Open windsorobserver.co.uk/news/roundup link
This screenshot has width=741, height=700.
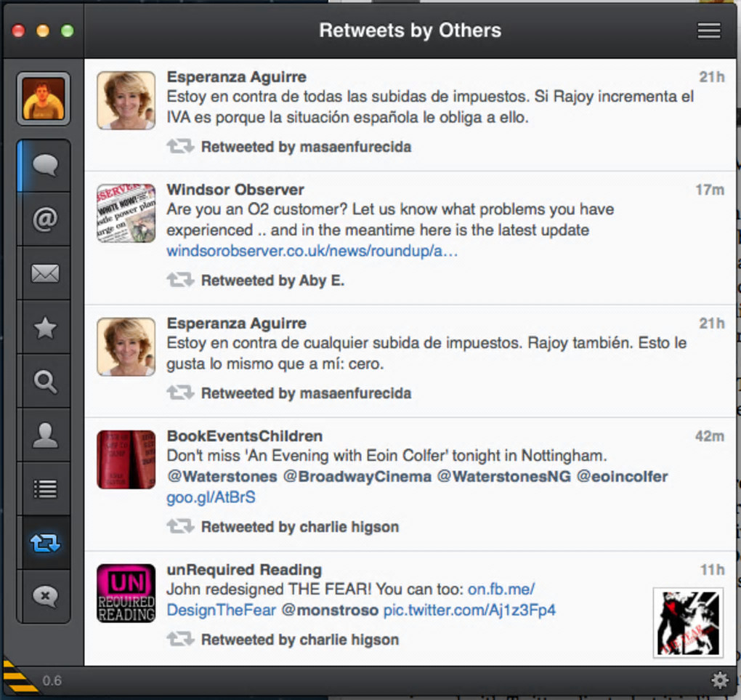pos(312,251)
